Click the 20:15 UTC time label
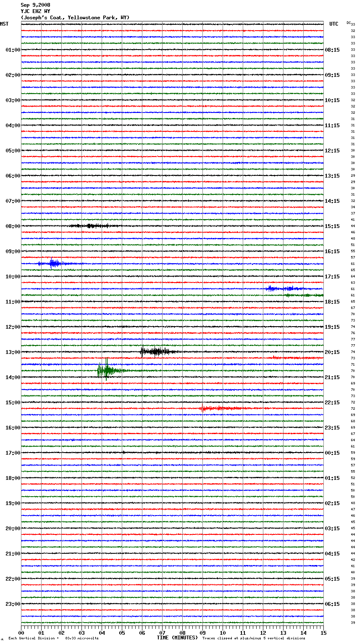 pos(332,352)
